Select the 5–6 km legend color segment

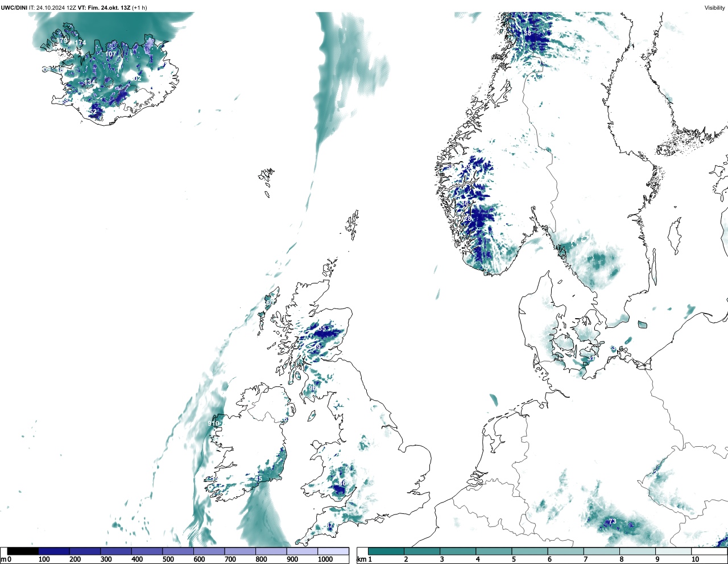click(x=530, y=551)
